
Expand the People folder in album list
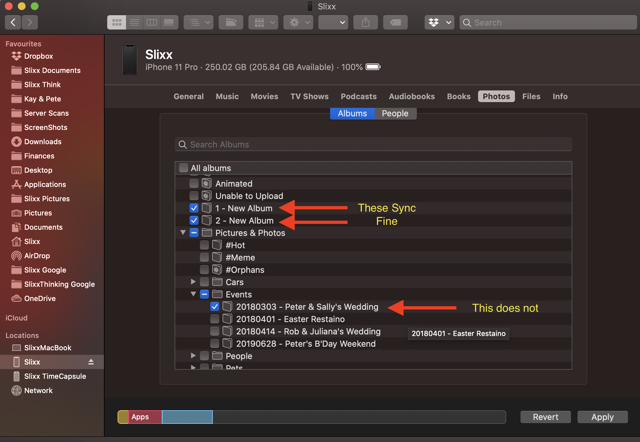coord(193,356)
